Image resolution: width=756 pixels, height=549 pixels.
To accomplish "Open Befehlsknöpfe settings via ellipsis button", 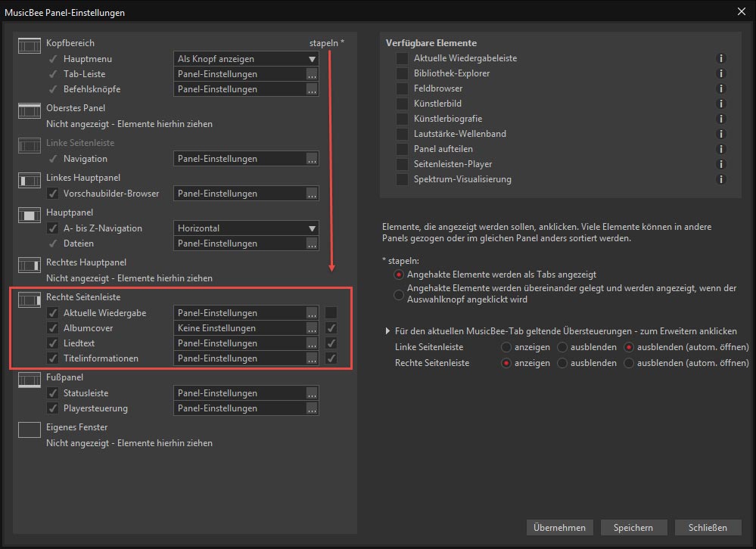I will [312, 89].
